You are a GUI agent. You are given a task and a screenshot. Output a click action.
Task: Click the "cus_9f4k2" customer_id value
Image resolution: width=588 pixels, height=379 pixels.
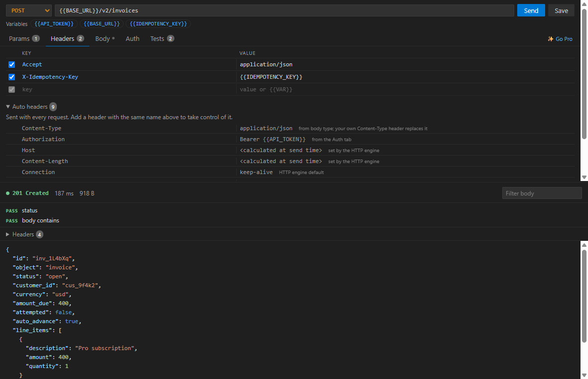pos(80,286)
